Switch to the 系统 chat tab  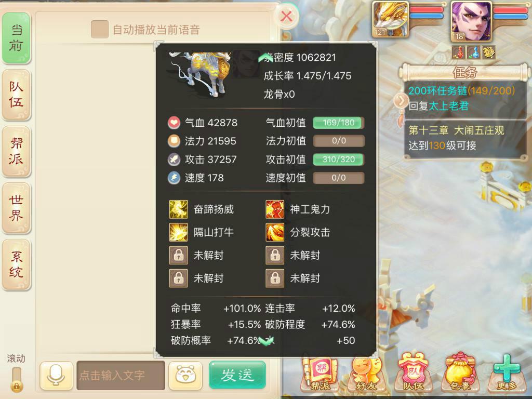click(x=16, y=264)
